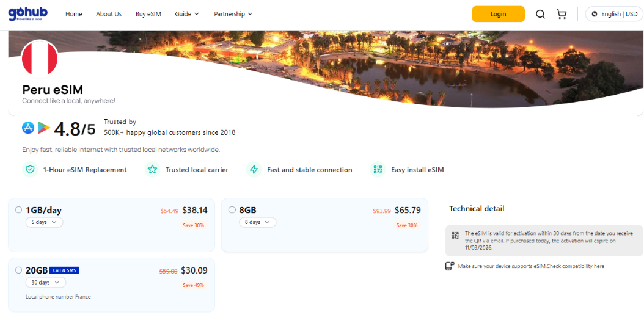Click the App Store icon
Viewport: 644px width, 323px height.
[x=28, y=128]
